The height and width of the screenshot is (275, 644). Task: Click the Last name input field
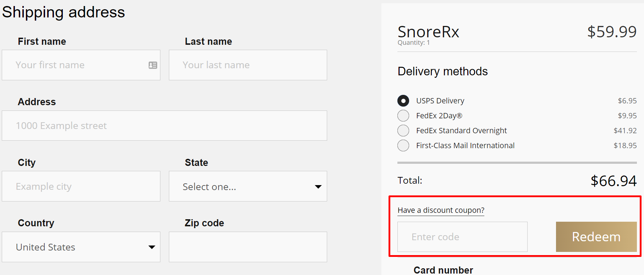pyautogui.click(x=248, y=65)
